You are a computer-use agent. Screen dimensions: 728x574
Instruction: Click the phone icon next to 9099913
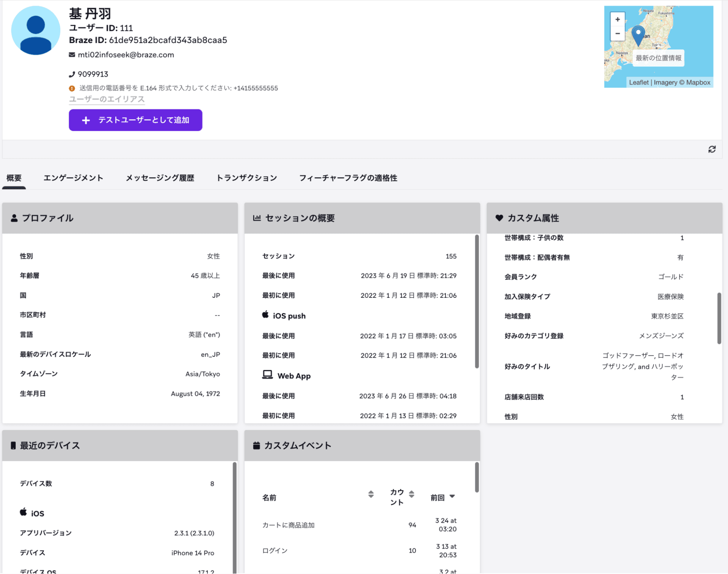pyautogui.click(x=72, y=74)
